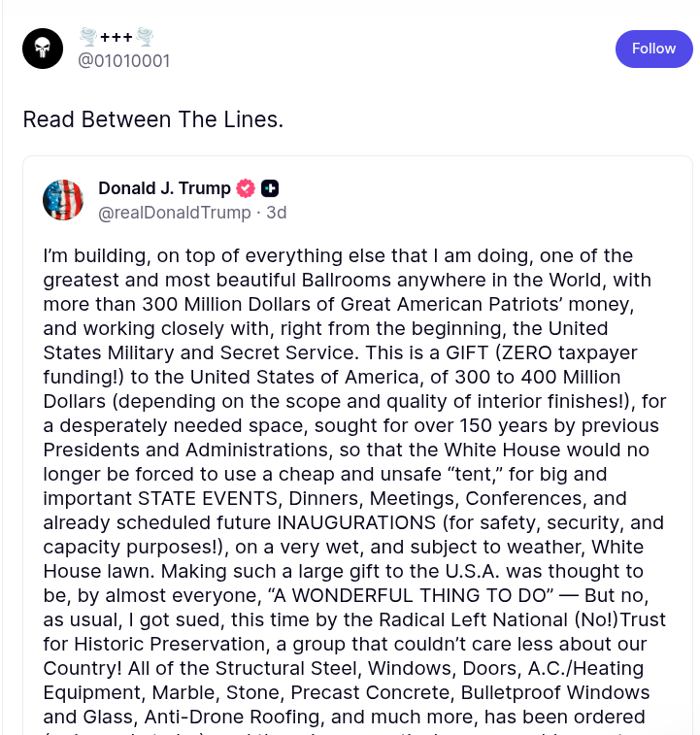Open the +++ display name profile link
The height and width of the screenshot is (735, 700).
pos(117,37)
